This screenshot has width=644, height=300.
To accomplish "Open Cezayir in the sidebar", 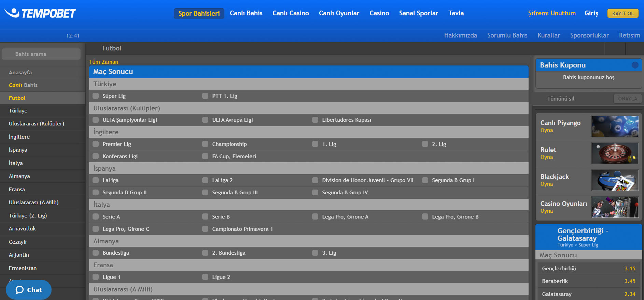I will [x=43, y=242].
